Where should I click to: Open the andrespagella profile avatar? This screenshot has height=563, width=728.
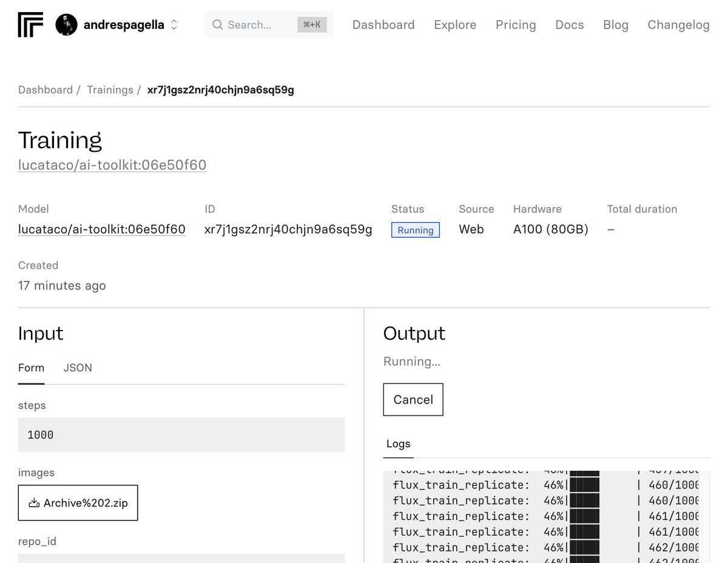point(66,25)
